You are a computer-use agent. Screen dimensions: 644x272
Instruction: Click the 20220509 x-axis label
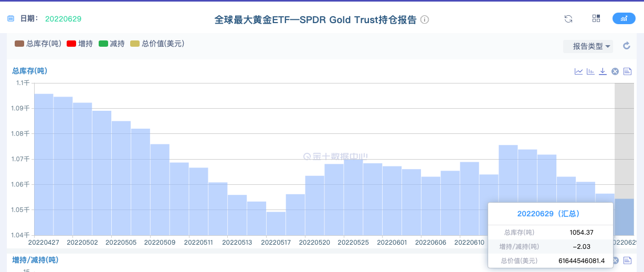pyautogui.click(x=160, y=243)
